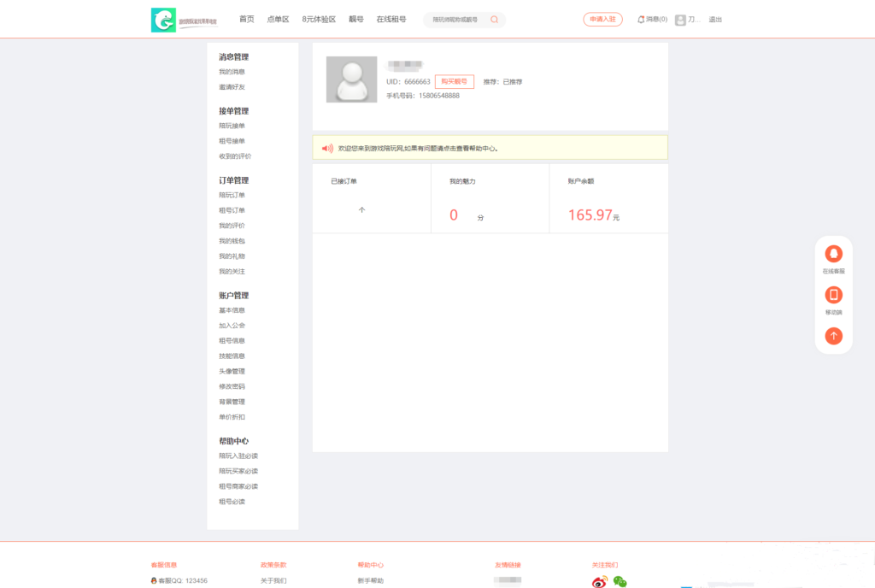
Task: Open 我的钱包 in the sidebar
Action: click(x=232, y=241)
